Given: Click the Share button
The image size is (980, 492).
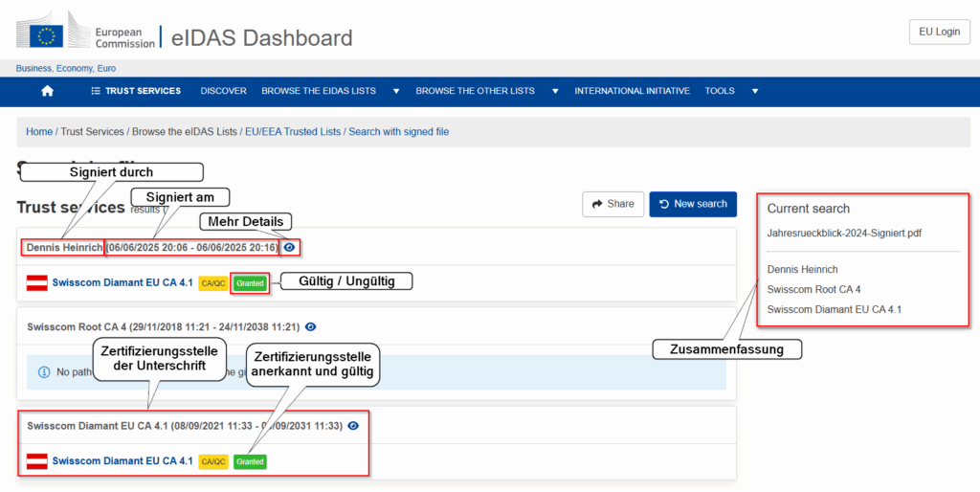Looking at the screenshot, I should [613, 205].
